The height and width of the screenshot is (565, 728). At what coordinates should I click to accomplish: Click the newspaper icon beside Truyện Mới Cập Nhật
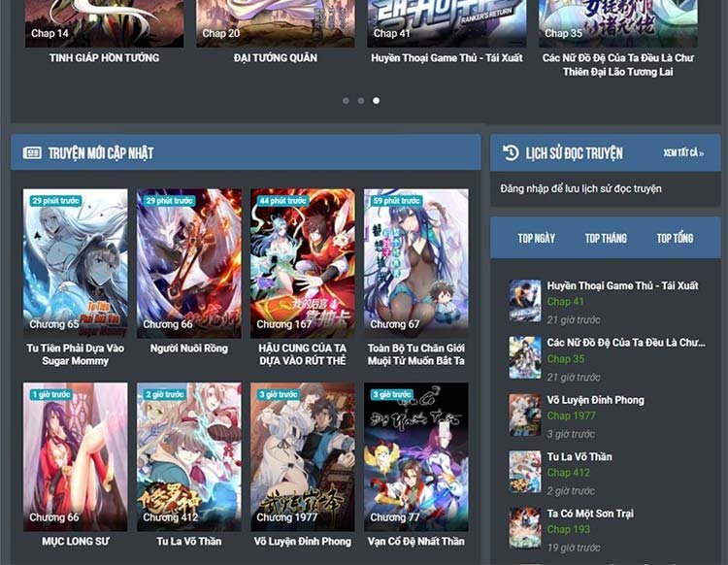[32, 152]
